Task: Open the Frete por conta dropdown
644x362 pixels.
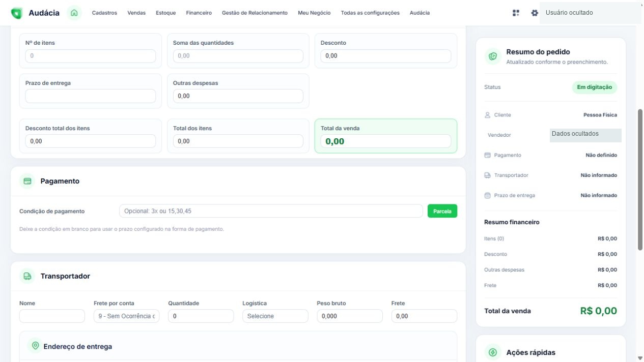Action: point(127,316)
